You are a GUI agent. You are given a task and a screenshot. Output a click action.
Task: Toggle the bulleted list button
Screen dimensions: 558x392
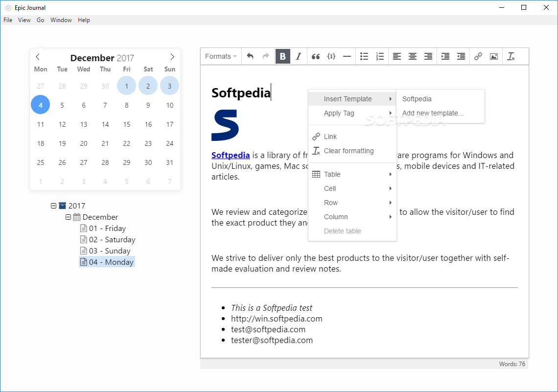tap(364, 56)
